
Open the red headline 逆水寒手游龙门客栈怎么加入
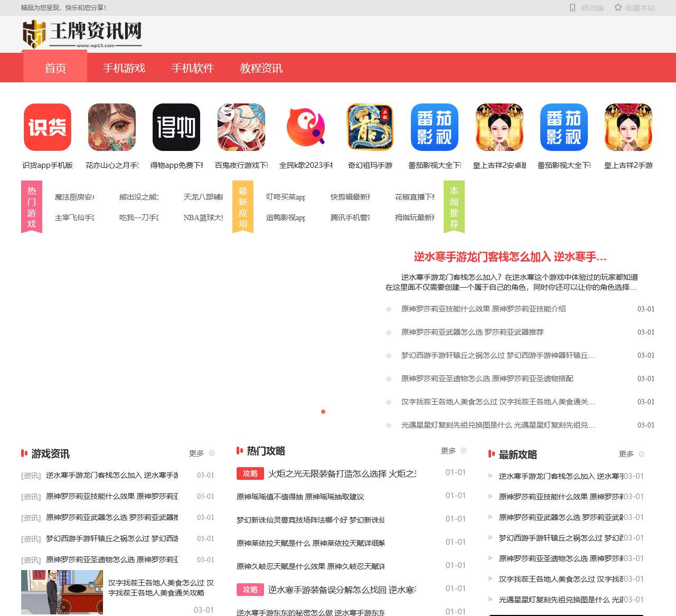click(510, 257)
